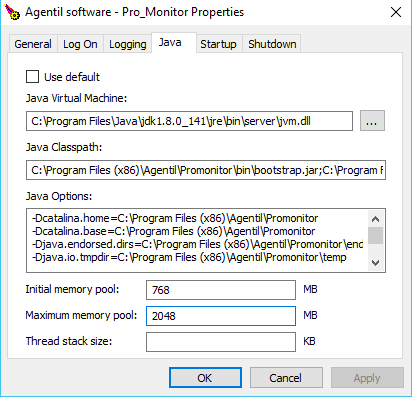Click the Cancel button
The image size is (412, 397).
[286, 378]
